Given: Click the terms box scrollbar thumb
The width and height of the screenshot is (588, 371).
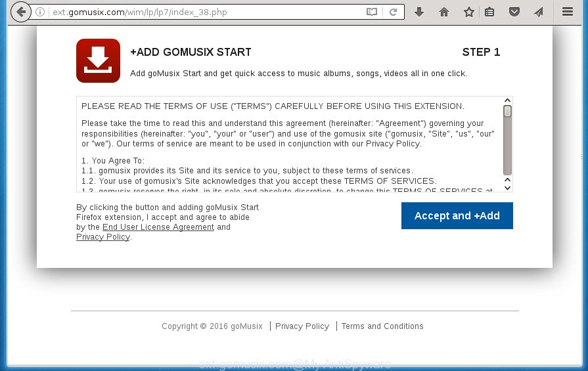Looking at the screenshot, I should coord(507,112).
